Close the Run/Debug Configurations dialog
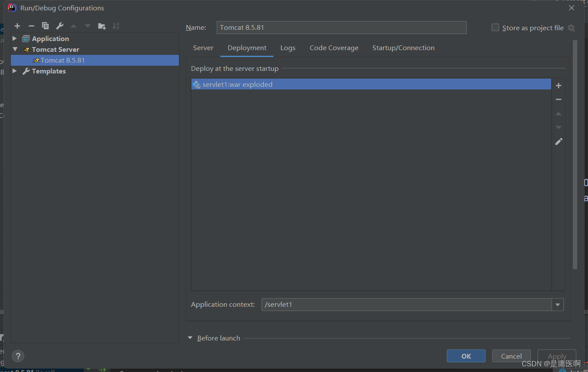Viewport: 588px width, 372px height. click(x=571, y=8)
